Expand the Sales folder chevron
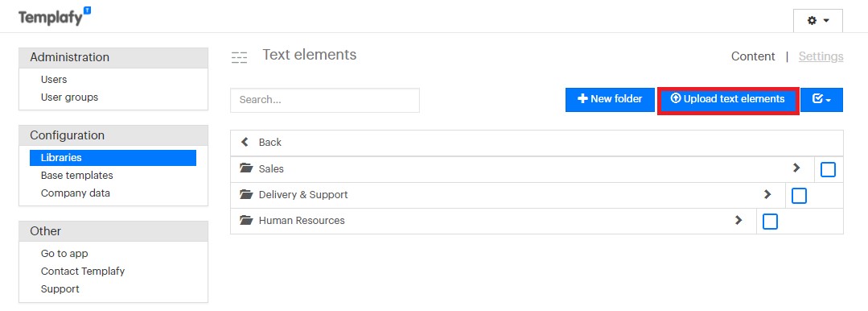Image resolution: width=868 pixels, height=311 pixels. [796, 168]
